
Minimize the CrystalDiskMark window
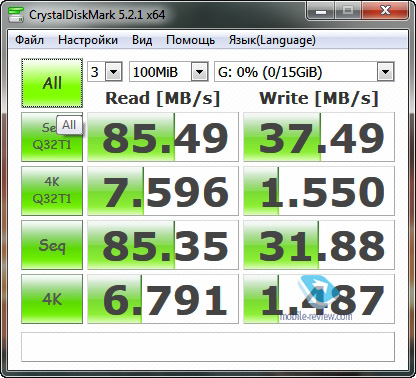point(321,11)
